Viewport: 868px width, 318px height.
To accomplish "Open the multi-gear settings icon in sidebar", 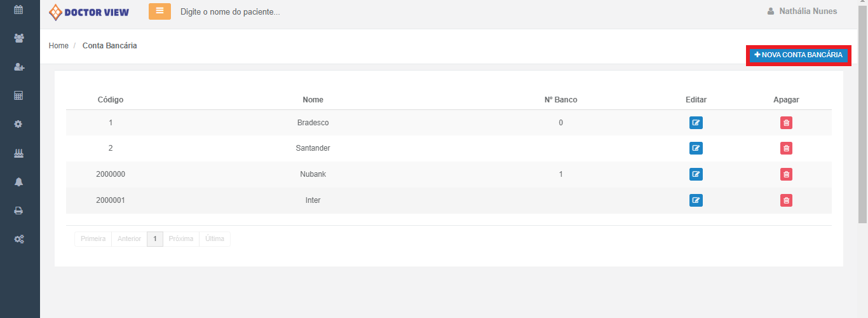I will click(18, 239).
